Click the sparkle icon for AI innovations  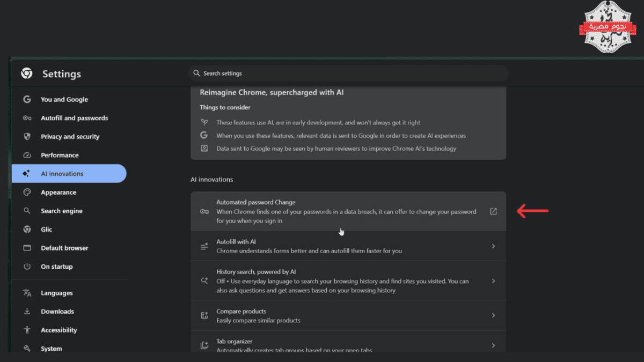pos(27,174)
